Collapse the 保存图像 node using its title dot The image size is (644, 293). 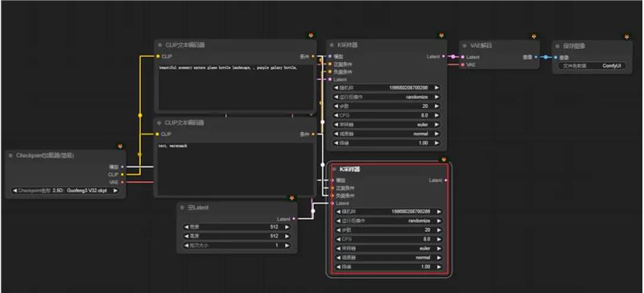pos(558,47)
